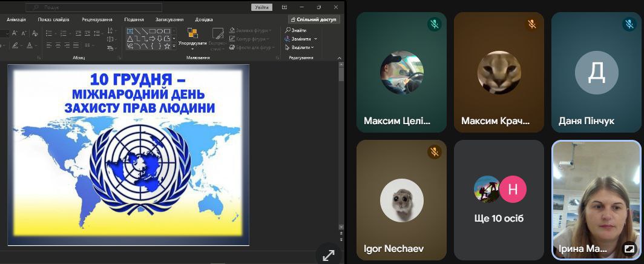644x264 pixels.
Task: Open picture-in-picture on Ірина tile
Action: tap(629, 248)
